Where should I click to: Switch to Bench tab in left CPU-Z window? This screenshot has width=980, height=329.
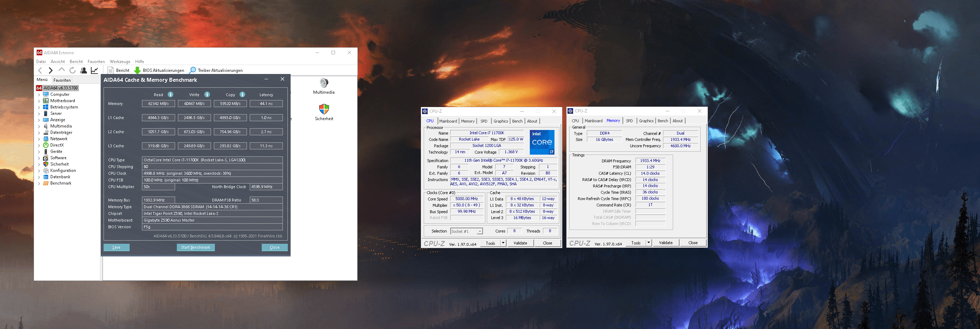click(x=517, y=121)
